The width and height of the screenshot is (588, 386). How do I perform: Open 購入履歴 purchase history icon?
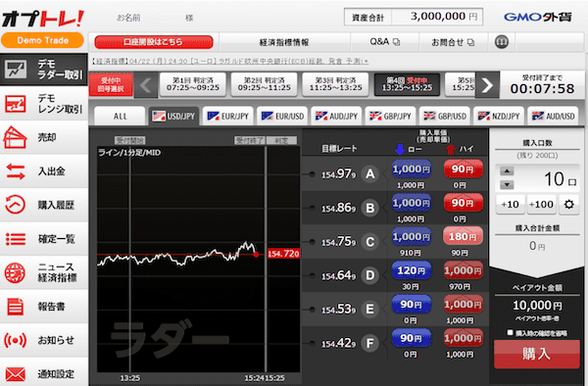coord(15,205)
